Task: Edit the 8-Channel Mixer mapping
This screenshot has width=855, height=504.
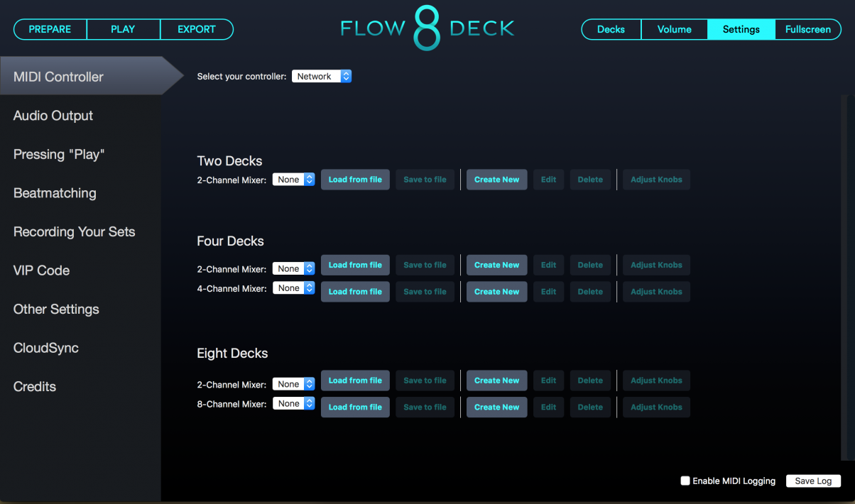Action: (x=549, y=407)
